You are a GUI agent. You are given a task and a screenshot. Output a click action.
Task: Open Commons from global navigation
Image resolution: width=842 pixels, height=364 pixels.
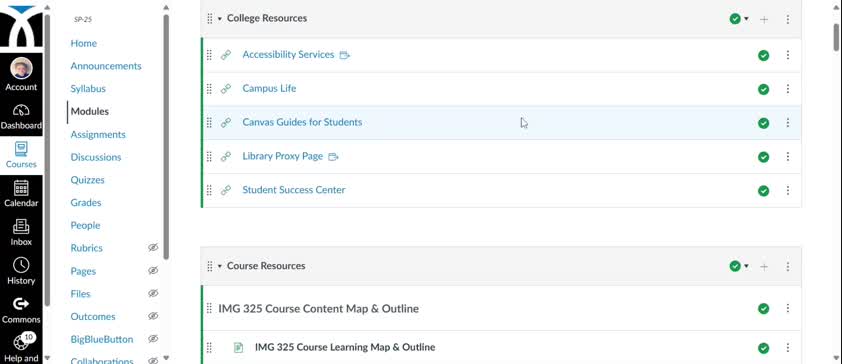[21, 310]
